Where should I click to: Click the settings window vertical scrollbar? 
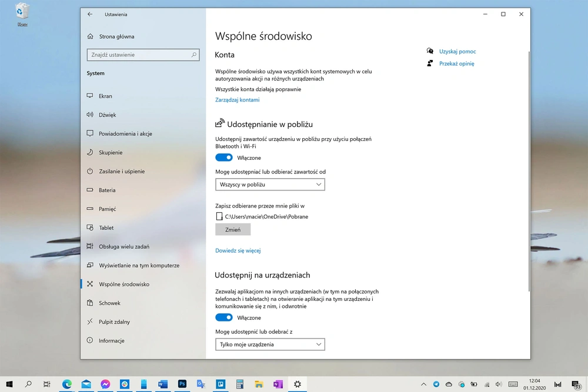pos(529,171)
